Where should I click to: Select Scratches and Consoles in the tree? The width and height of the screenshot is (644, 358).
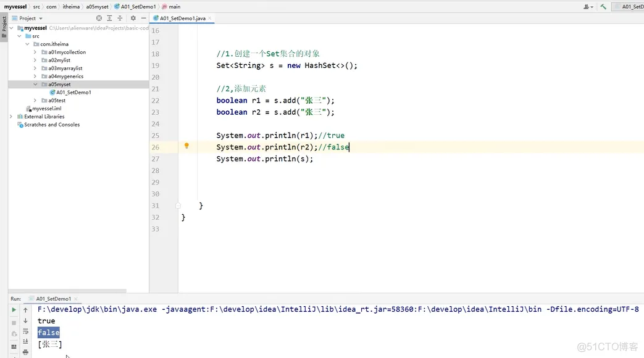(x=49, y=124)
